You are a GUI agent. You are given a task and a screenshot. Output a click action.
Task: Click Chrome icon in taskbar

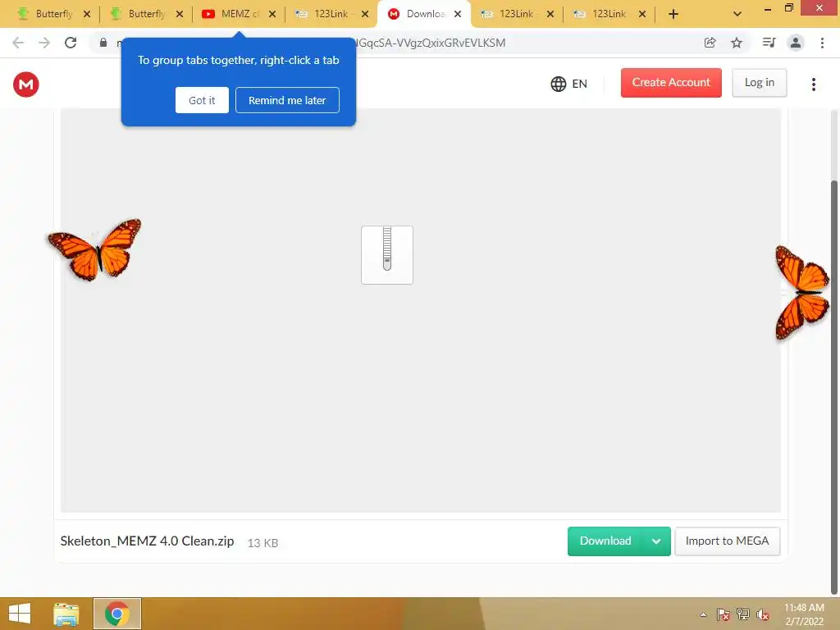pyautogui.click(x=116, y=614)
